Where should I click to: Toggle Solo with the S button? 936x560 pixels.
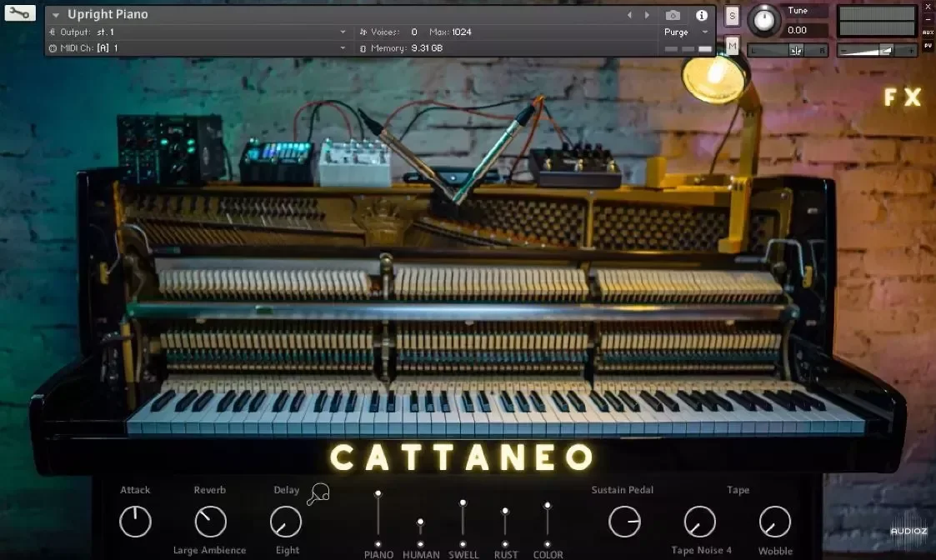point(732,16)
